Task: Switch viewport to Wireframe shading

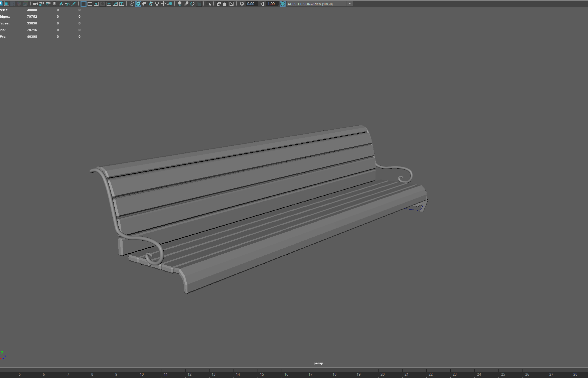Action: point(132,4)
